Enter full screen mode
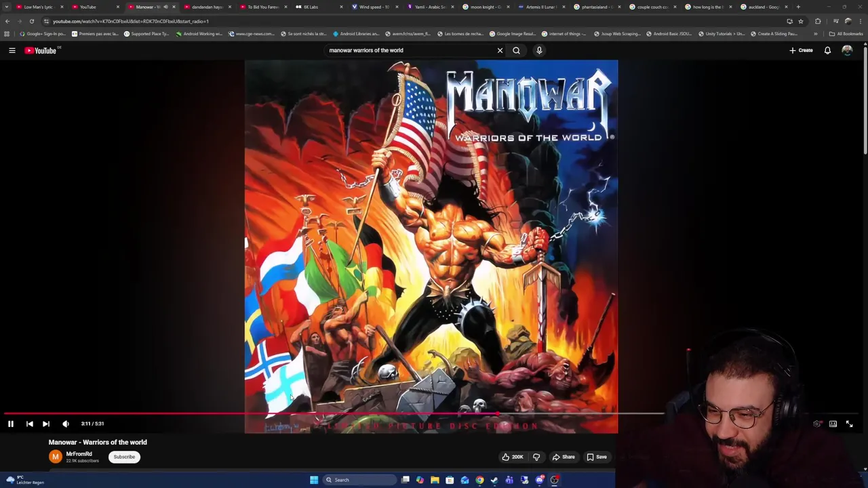This screenshot has width=868, height=488. [x=849, y=424]
